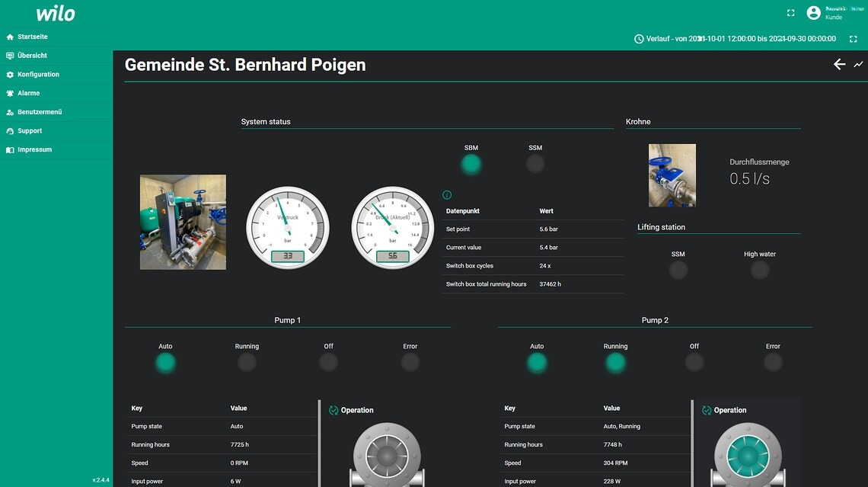Click the Wilo logo
The width and height of the screenshot is (868, 487).
point(56,13)
